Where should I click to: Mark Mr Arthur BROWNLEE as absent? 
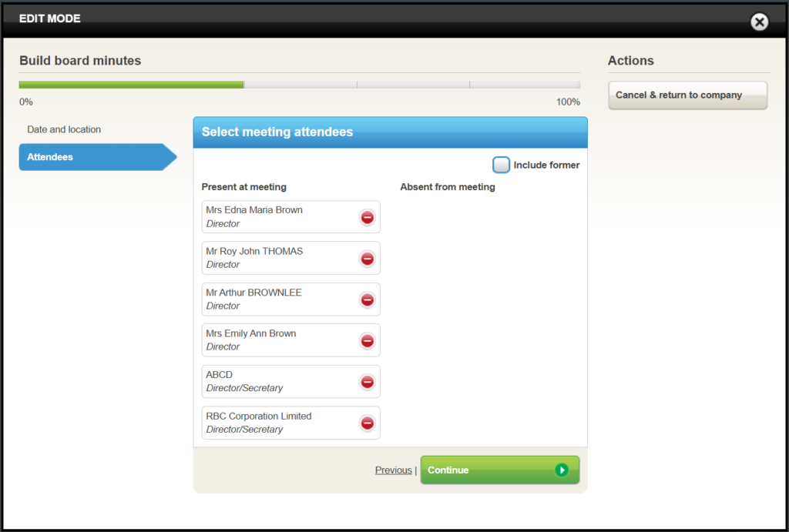(x=368, y=300)
